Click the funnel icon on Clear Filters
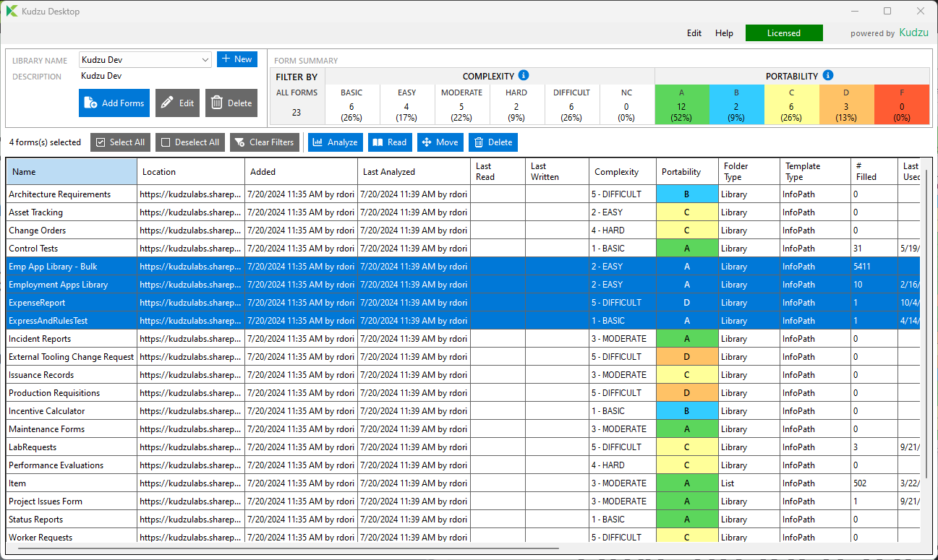 point(240,142)
